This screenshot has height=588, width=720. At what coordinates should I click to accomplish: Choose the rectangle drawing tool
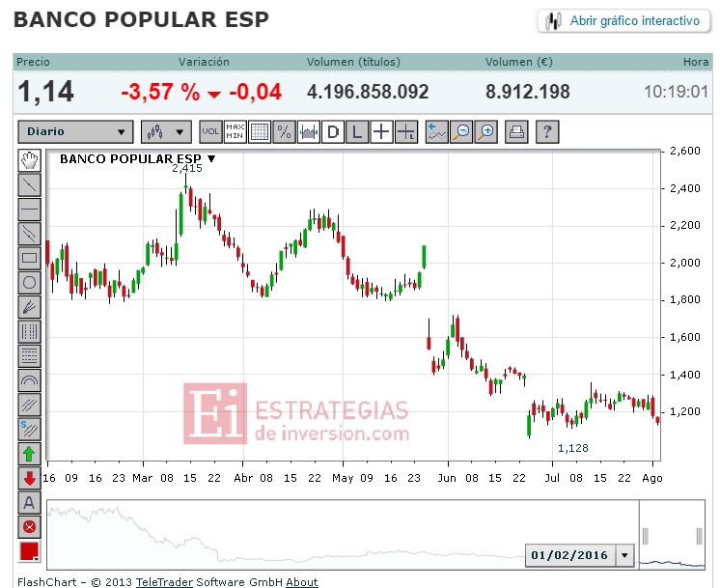[x=29, y=258]
